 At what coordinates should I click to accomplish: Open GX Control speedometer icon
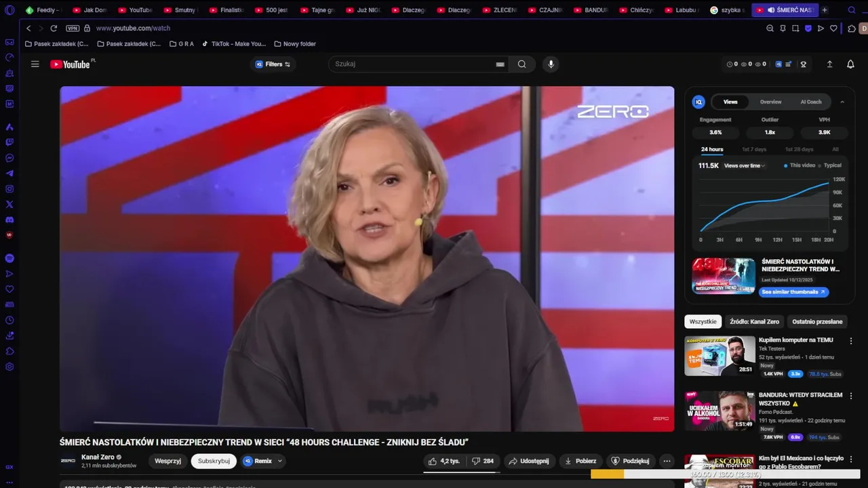point(9,58)
